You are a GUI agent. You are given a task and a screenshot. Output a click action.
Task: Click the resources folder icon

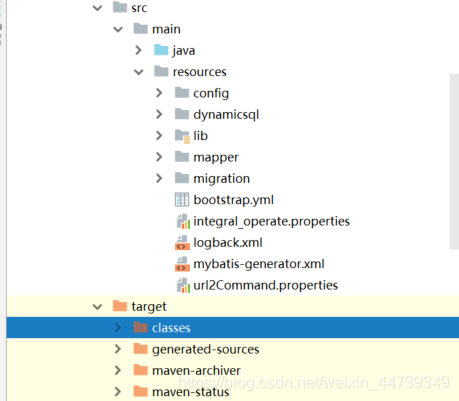pyautogui.click(x=161, y=71)
